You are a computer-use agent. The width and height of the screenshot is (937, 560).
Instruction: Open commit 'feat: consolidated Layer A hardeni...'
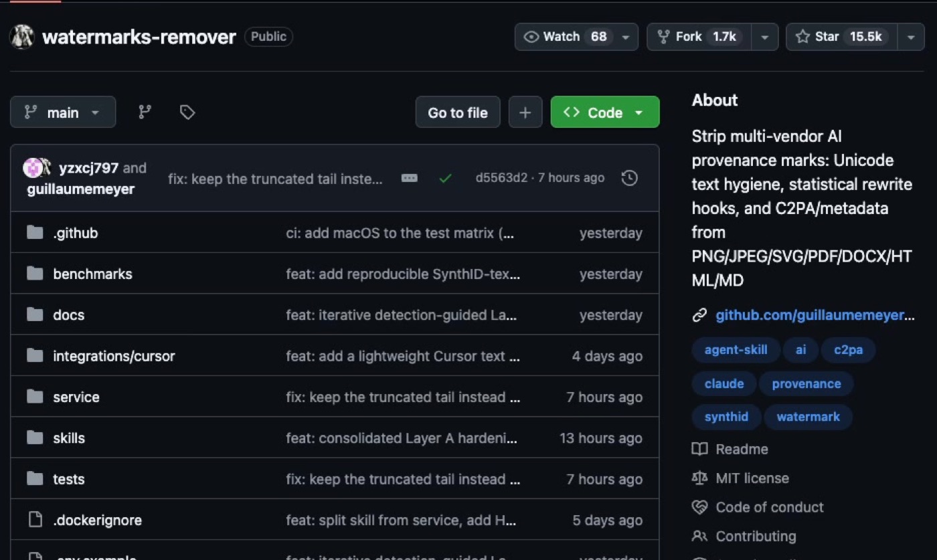402,438
